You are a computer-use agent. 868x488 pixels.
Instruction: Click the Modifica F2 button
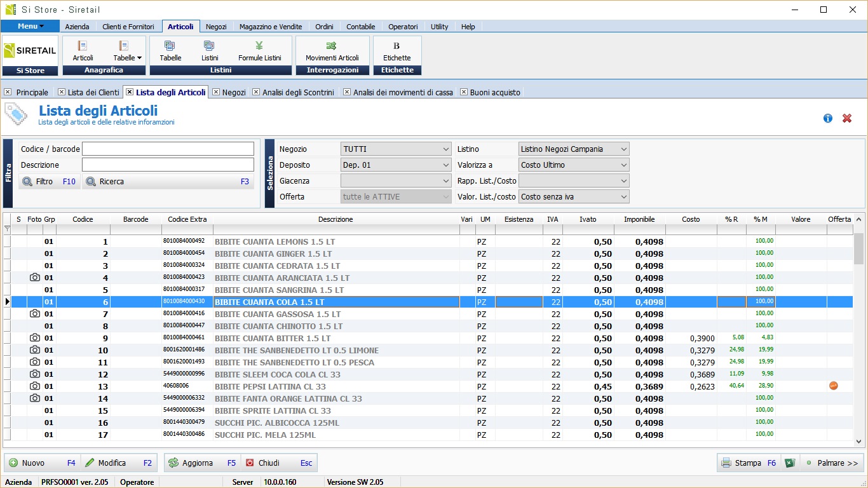coord(118,463)
